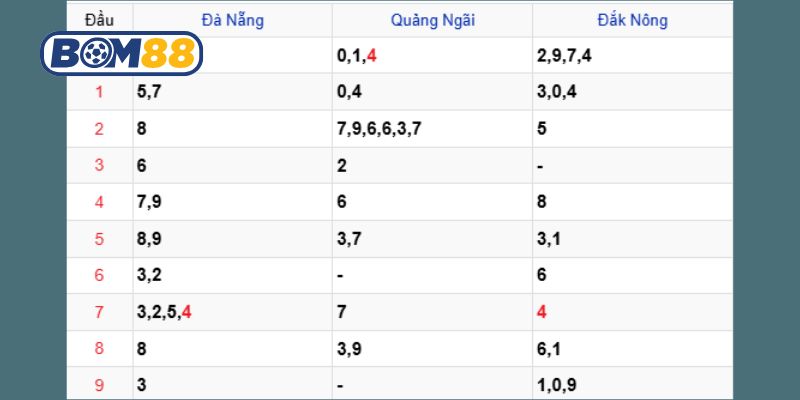Select row header 4 in Đầu column
800x400 pixels.
[x=99, y=203]
